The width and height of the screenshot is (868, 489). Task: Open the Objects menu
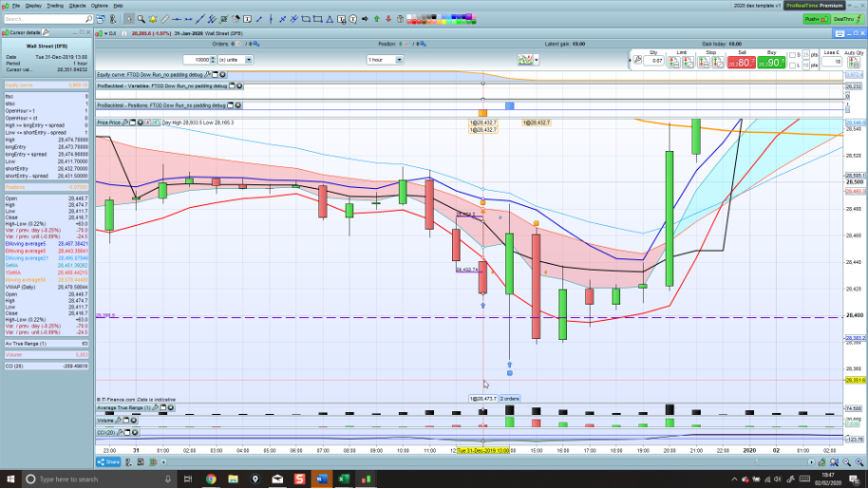78,6
